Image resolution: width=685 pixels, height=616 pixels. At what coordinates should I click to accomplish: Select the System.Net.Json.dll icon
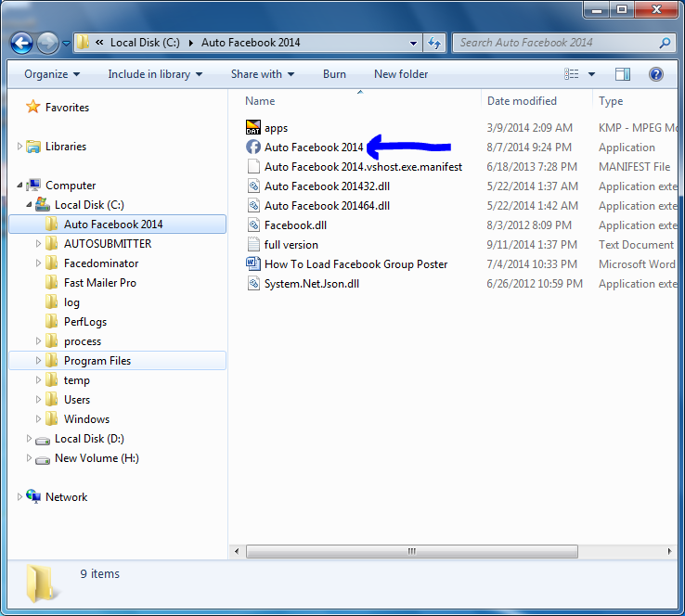pyautogui.click(x=253, y=283)
